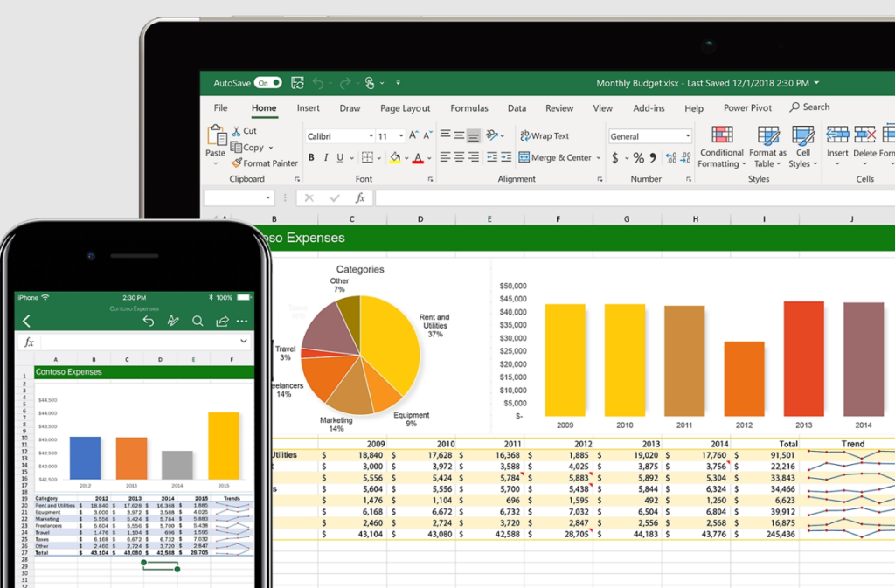Open Search in the ribbon

pyautogui.click(x=809, y=107)
